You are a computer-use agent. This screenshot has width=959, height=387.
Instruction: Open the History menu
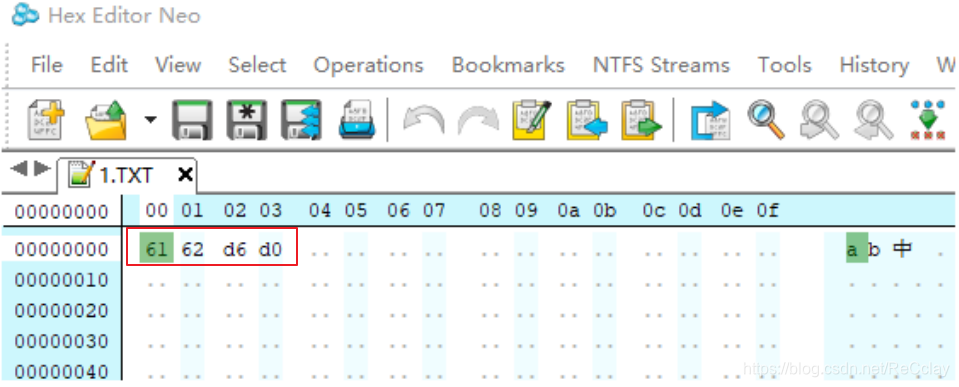pyautogui.click(x=874, y=65)
